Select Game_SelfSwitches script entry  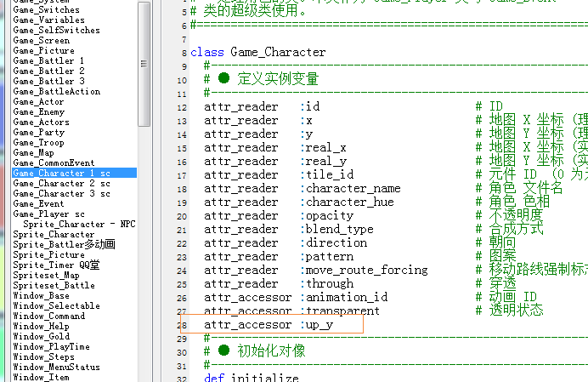56,30
